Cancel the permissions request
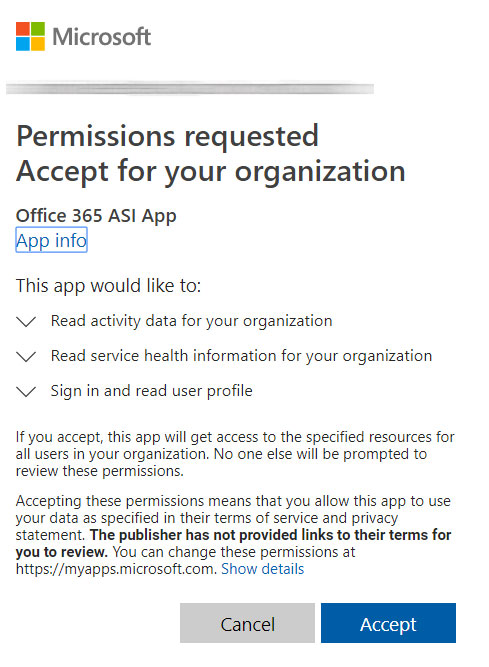 (x=247, y=623)
